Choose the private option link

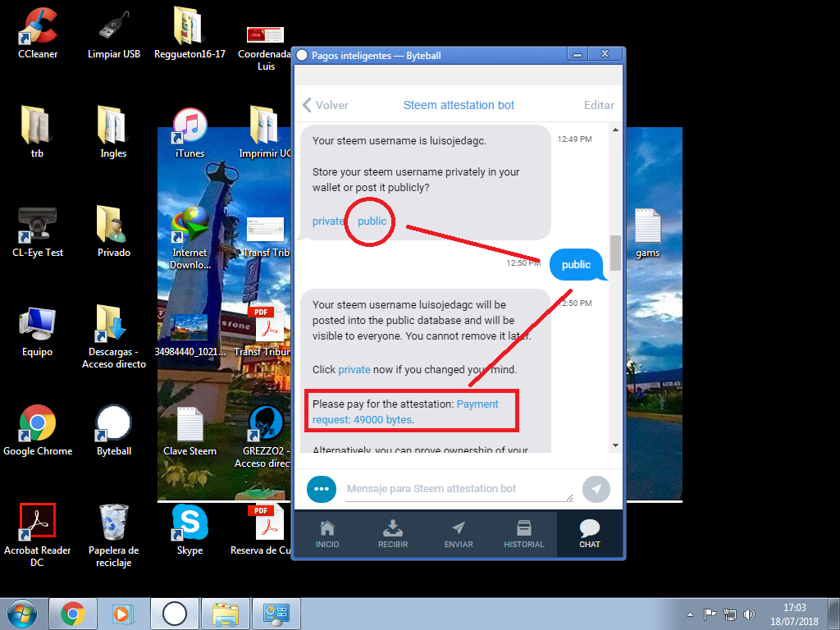pyautogui.click(x=328, y=221)
